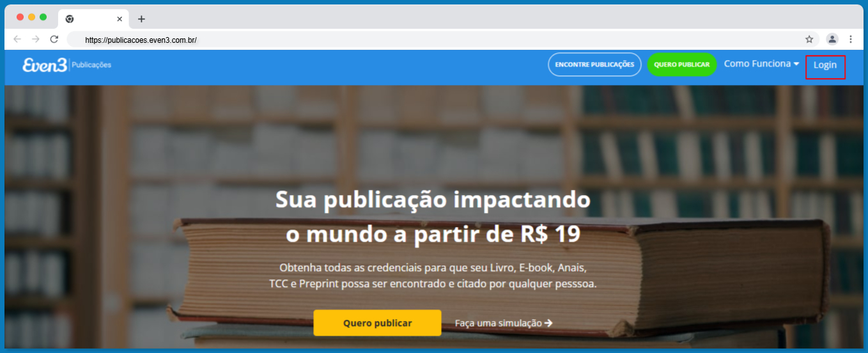Click the Publicações label beside the logo
The width and height of the screenshot is (868, 353).
click(x=91, y=65)
